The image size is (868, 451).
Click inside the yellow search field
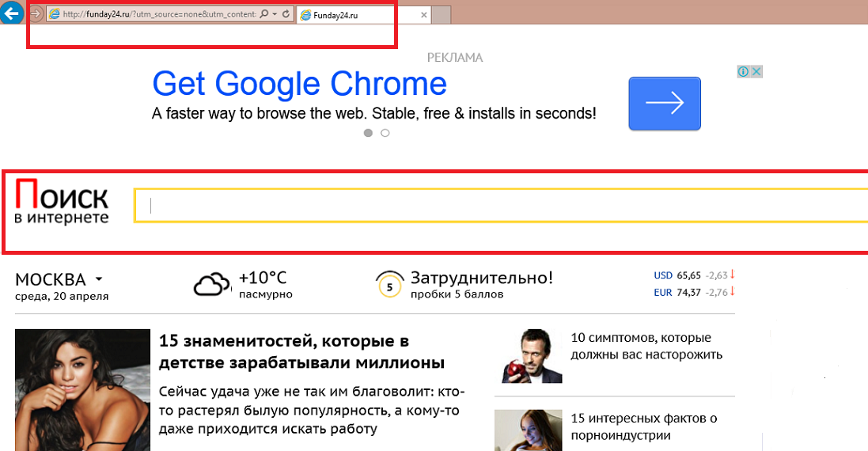pyautogui.click(x=501, y=205)
